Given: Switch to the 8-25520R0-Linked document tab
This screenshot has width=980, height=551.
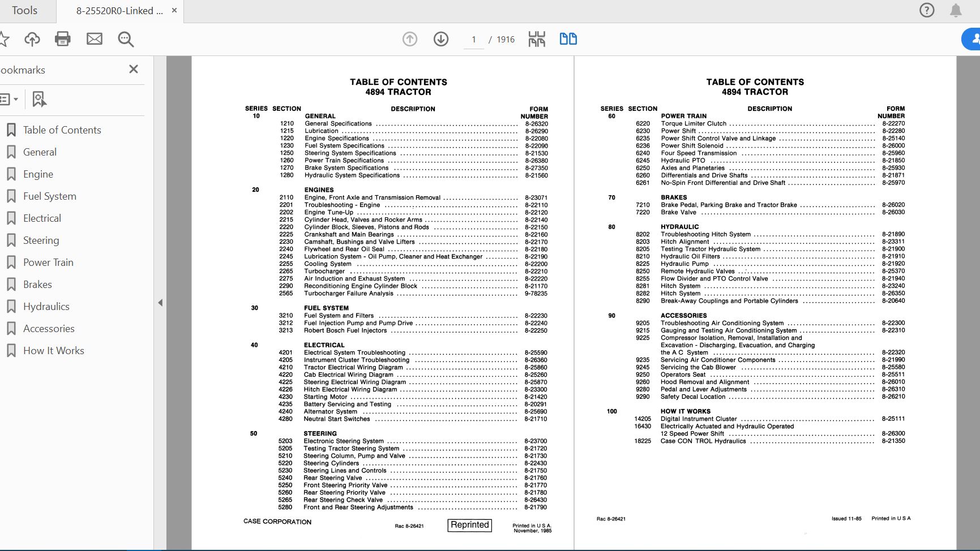Looking at the screenshot, I should [x=119, y=11].
